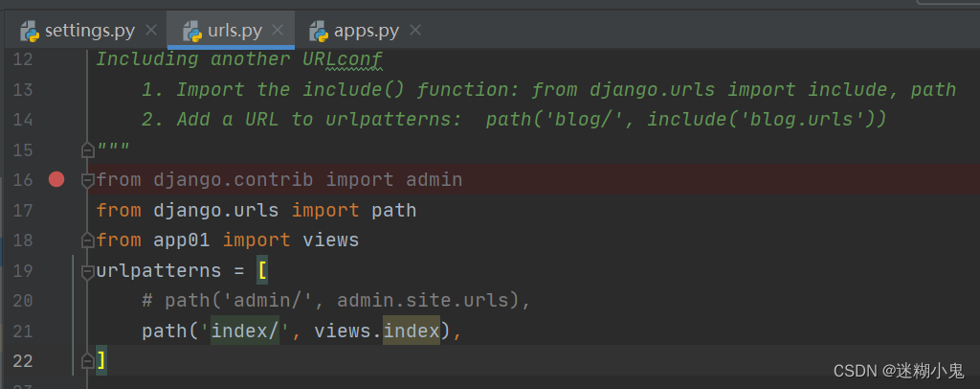The width and height of the screenshot is (980, 389).
Task: Click the closing bracket on line 22
Action: click(101, 361)
